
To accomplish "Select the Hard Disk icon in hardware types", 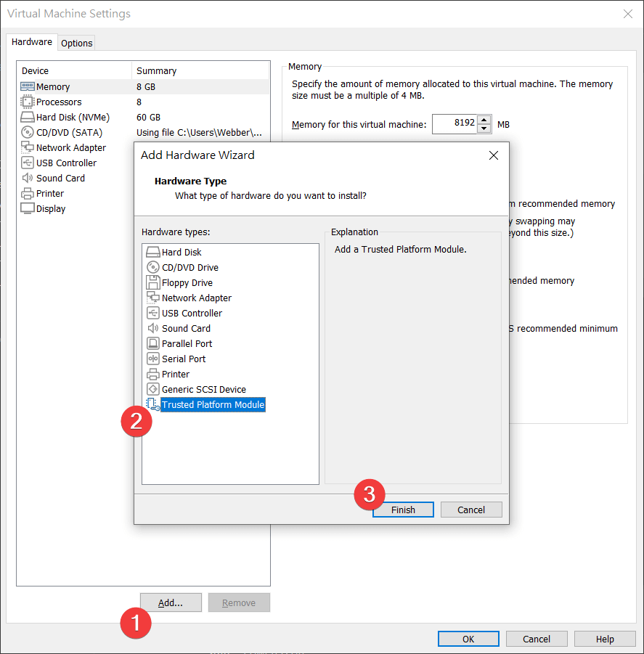I will point(152,252).
